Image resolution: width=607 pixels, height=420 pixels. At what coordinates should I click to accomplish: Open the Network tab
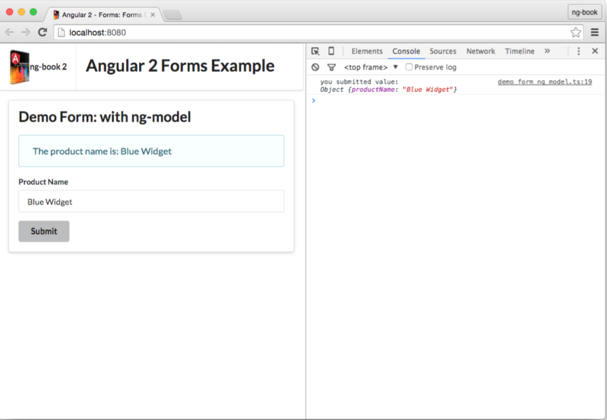481,51
